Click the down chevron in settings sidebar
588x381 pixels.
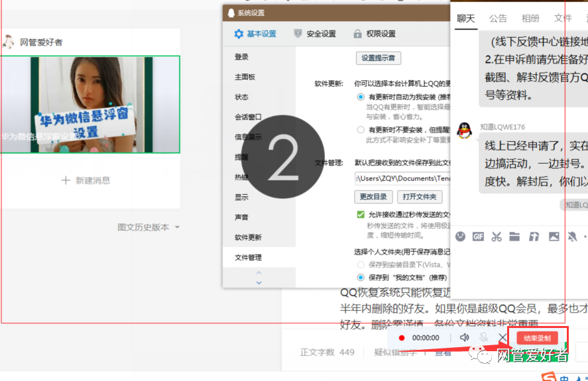tap(259, 283)
